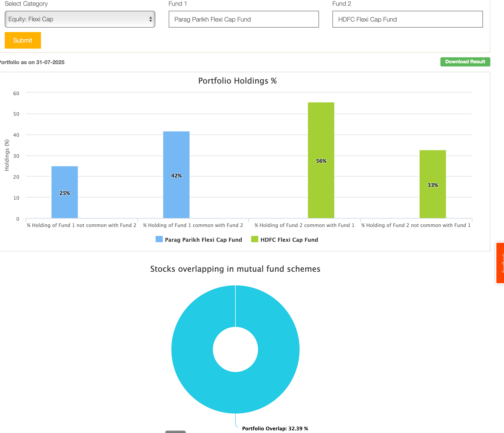Click the Fund 1 input field

244,19
